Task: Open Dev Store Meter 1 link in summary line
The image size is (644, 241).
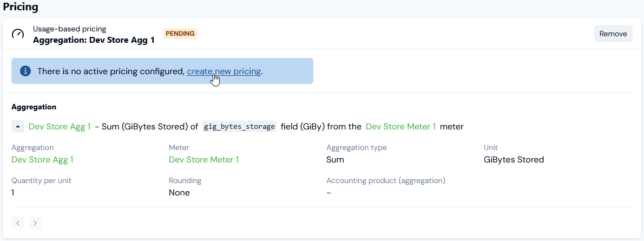Action: [401, 127]
